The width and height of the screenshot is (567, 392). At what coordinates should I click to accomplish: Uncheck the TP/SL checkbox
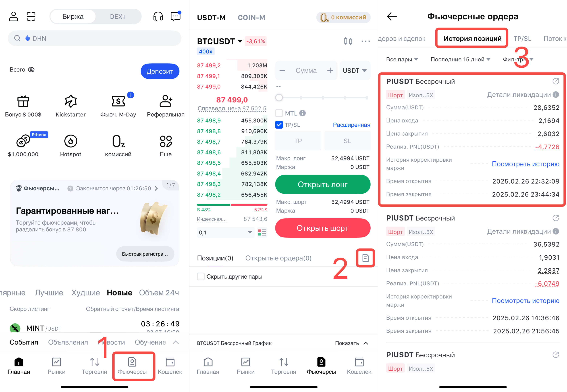click(279, 125)
